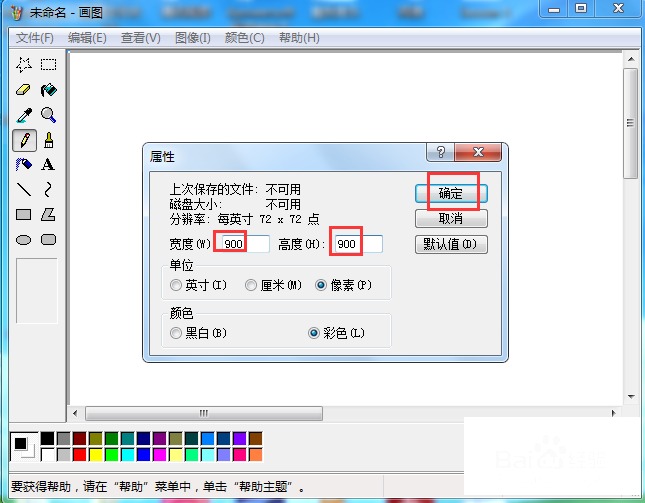Click the horizontal scrollbar right arrow
The width and height of the screenshot is (645, 503).
pyautogui.click(x=613, y=413)
